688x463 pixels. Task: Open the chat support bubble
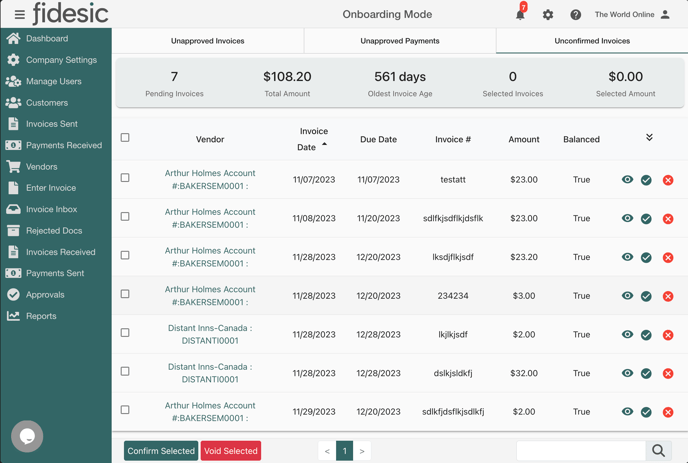[x=27, y=436]
